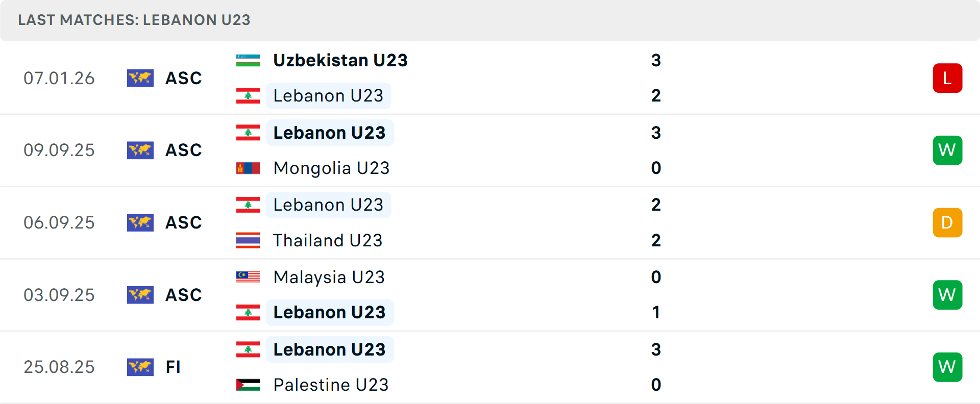Open the Uzbekistan U23 team link

[x=340, y=60]
